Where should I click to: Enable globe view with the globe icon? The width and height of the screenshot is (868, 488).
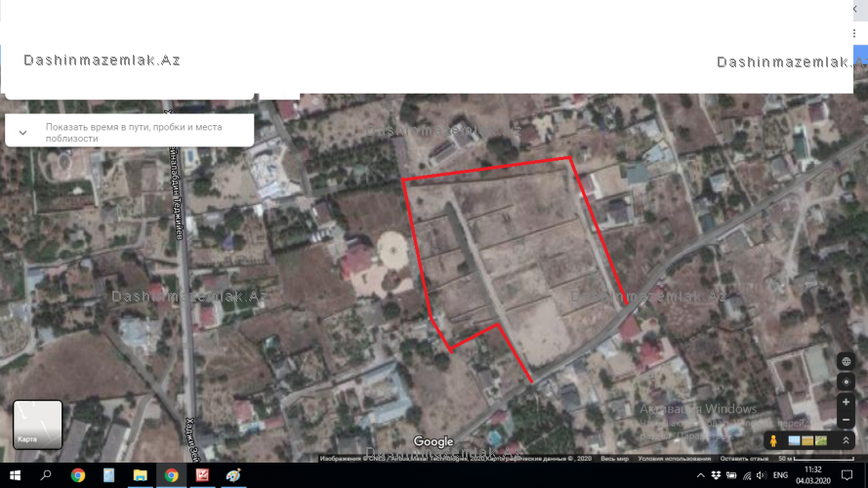846,361
